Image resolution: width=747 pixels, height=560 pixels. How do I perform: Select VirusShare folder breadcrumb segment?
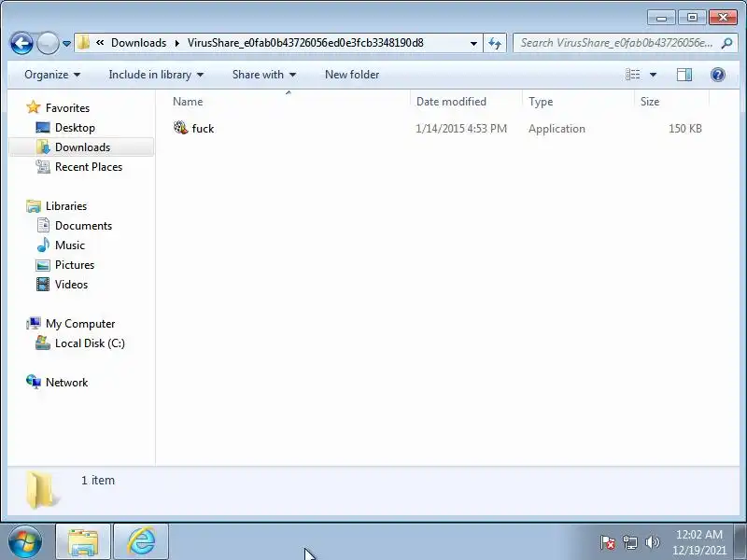pyautogui.click(x=305, y=43)
